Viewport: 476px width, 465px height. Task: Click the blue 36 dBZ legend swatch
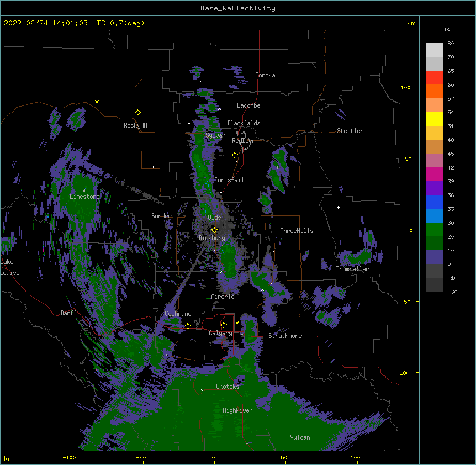pos(434,202)
